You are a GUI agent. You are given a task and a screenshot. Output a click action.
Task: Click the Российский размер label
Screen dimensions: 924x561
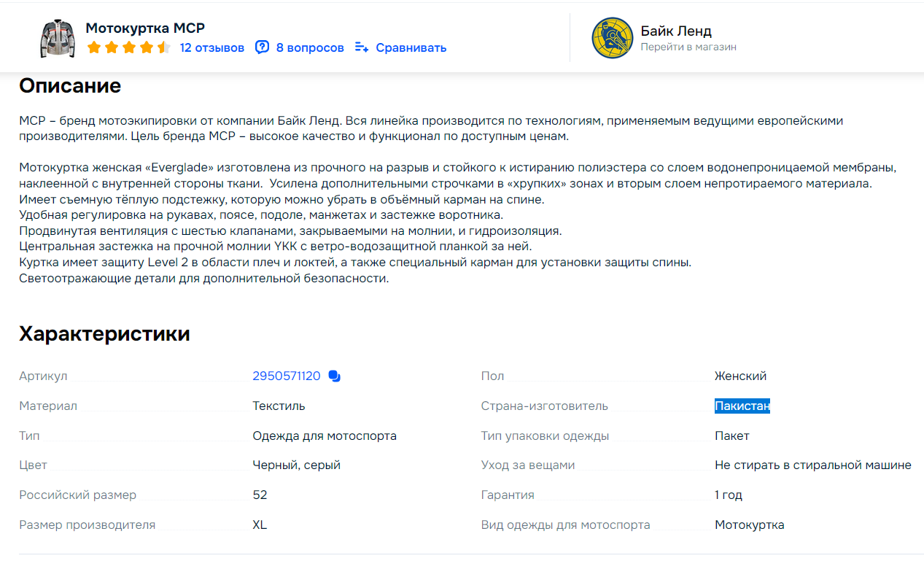77,495
